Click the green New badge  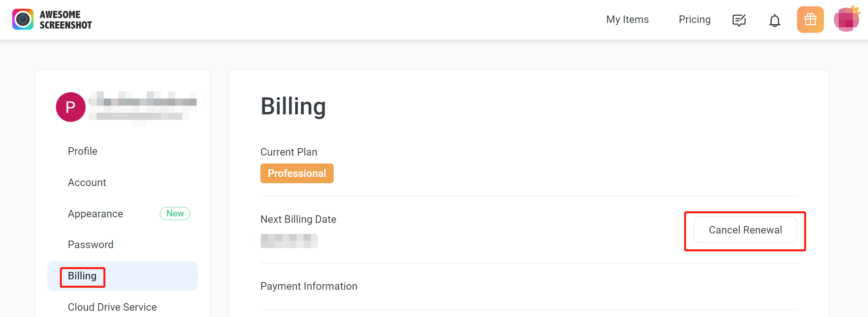tap(175, 213)
